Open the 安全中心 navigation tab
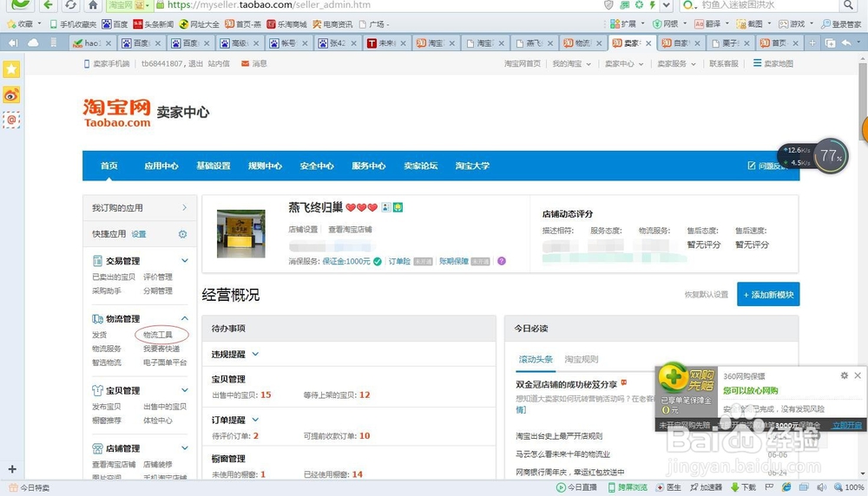868x496 pixels. (317, 166)
